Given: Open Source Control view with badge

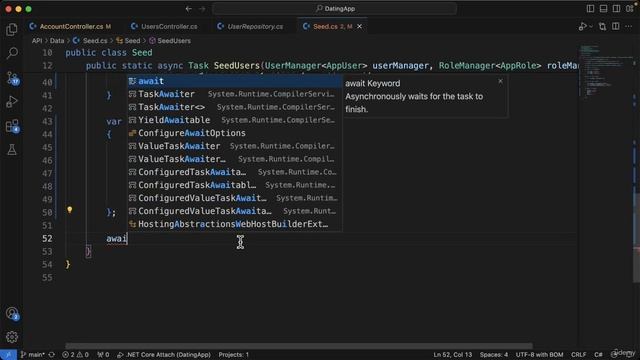Looking at the screenshot, I should 12,78.
